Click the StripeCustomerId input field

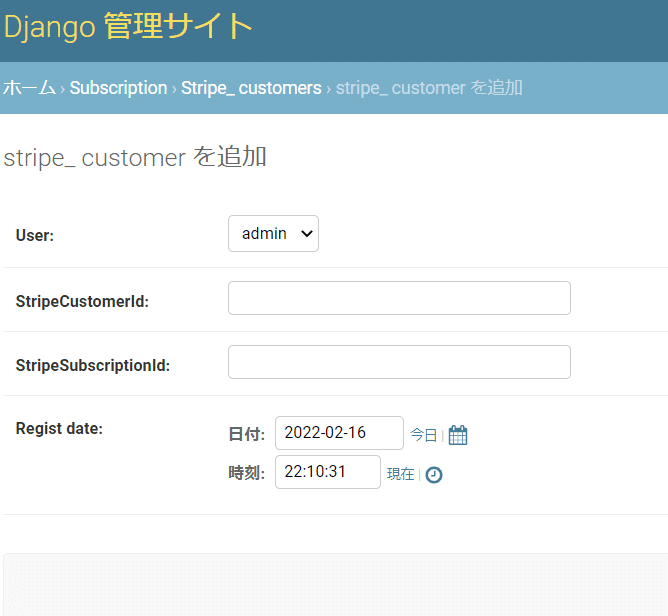pyautogui.click(x=399, y=298)
